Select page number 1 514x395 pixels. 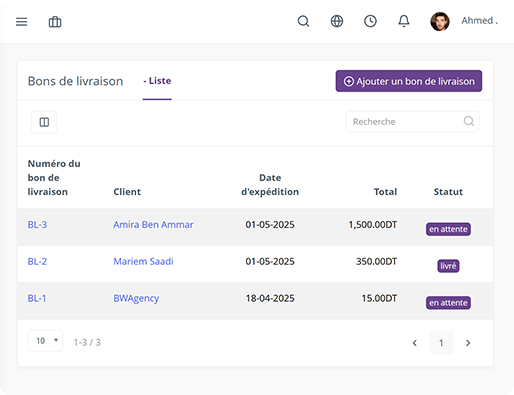coord(441,343)
